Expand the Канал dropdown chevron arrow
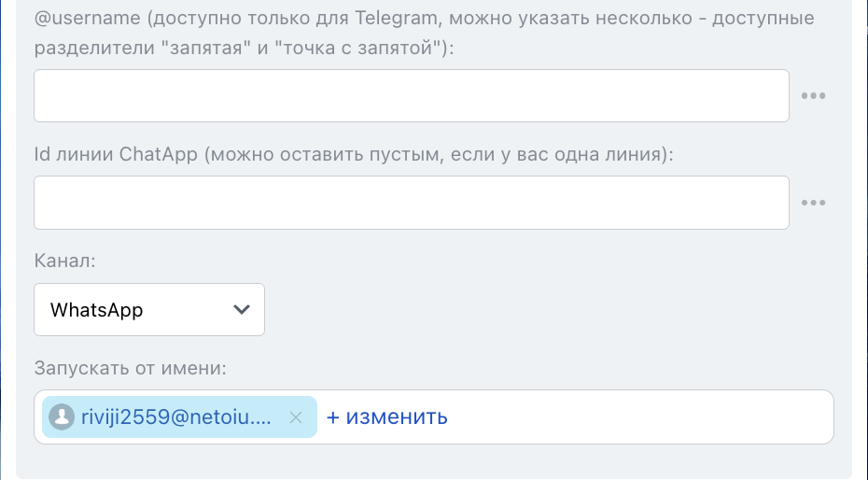 click(x=242, y=309)
